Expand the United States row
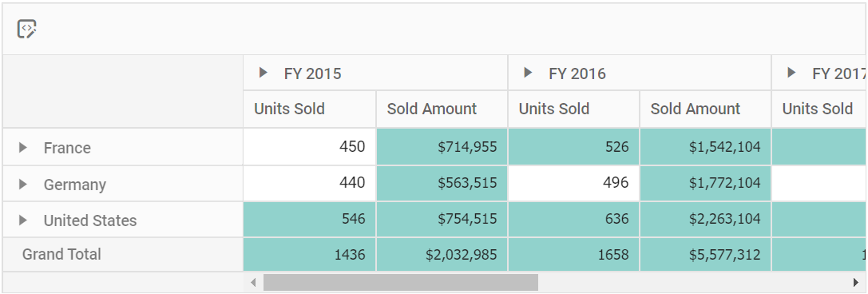The image size is (868, 294). click(22, 220)
